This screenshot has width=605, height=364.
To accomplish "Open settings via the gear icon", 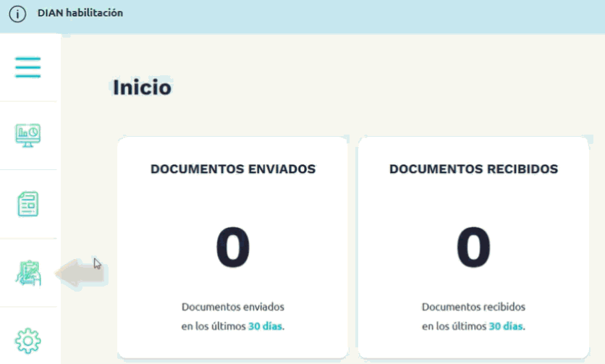I will 28,339.
